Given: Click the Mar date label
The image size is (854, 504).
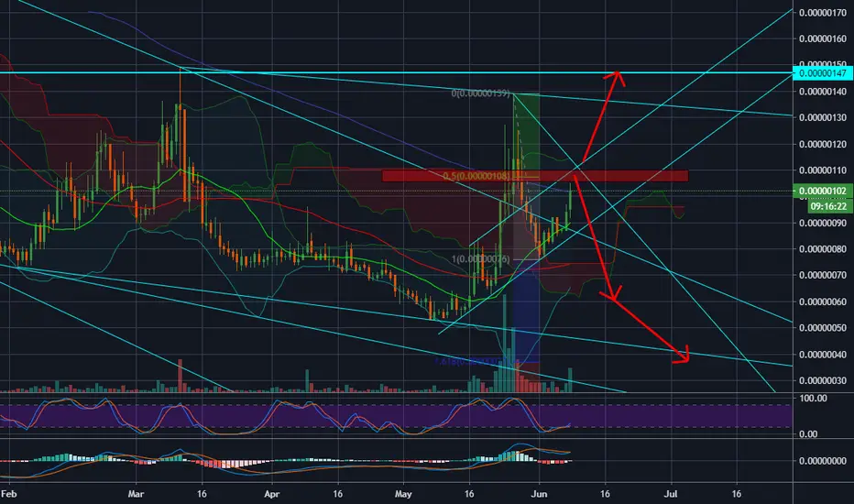Looking at the screenshot, I should pyautogui.click(x=136, y=494).
